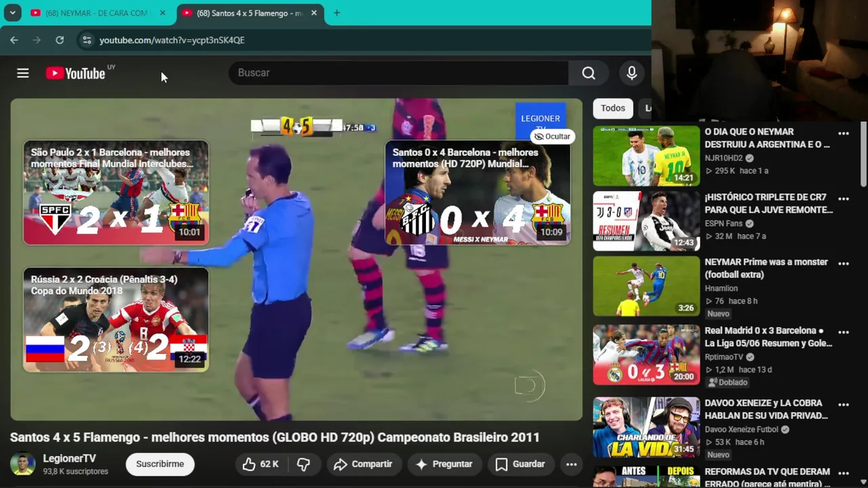Open Santos 0 x 4 Barcelona end card
The height and width of the screenshot is (488, 868).
(477, 192)
